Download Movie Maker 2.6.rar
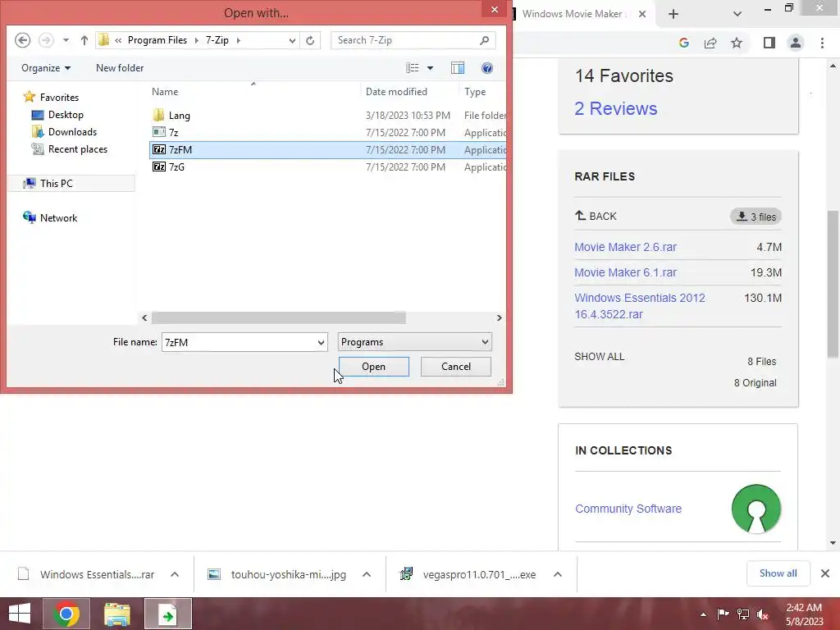Screen dimensions: 840x630 (625, 247)
